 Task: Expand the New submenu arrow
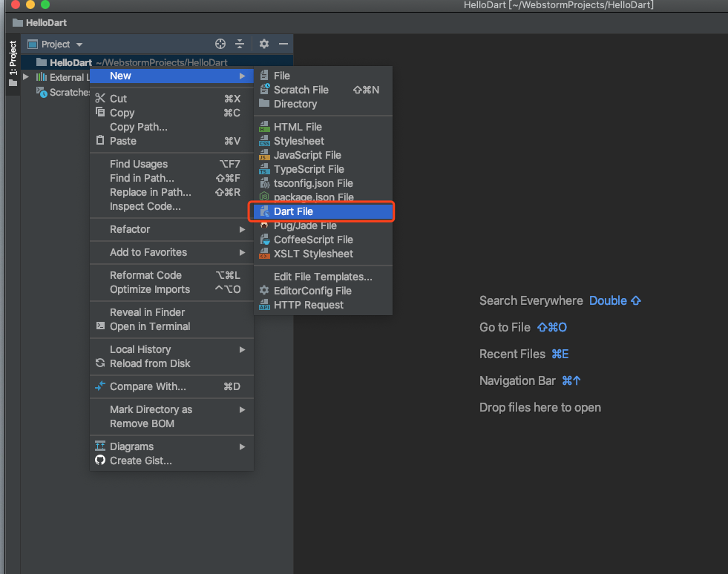click(242, 76)
